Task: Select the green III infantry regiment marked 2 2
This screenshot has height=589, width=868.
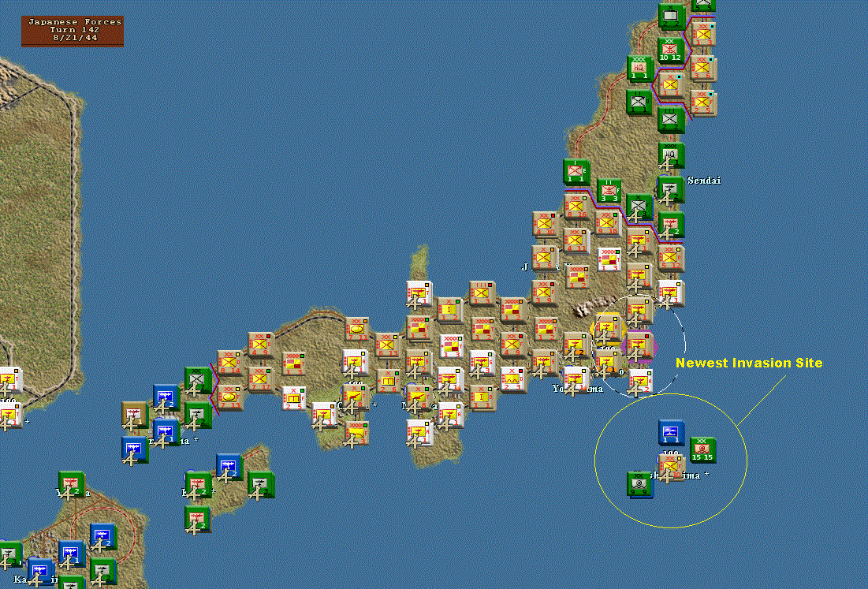Action: pyautogui.click(x=671, y=120)
